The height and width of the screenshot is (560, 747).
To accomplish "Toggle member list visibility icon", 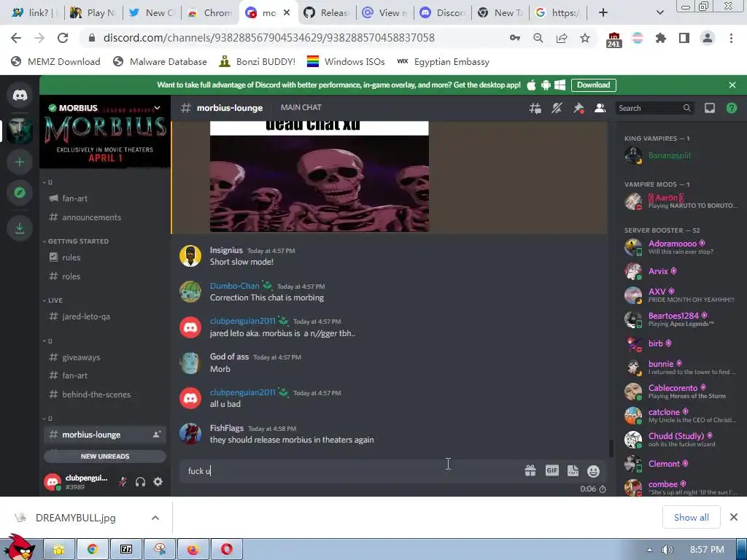I will point(600,108).
